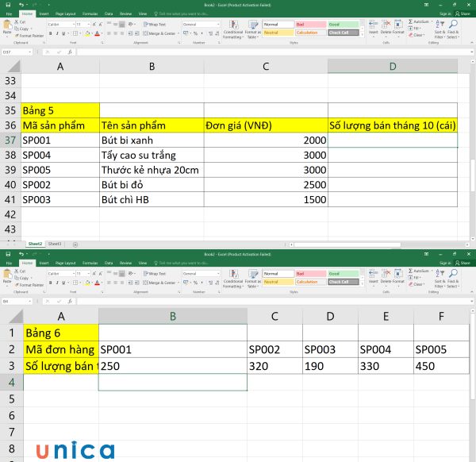
Task: Add new sheet next to Sheet3 tab
Action: (x=75, y=244)
